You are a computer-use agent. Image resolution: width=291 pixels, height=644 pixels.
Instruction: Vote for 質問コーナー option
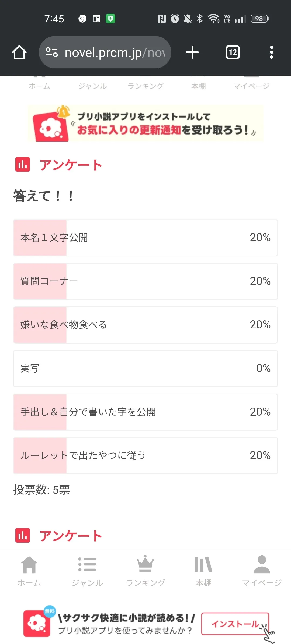point(145,281)
